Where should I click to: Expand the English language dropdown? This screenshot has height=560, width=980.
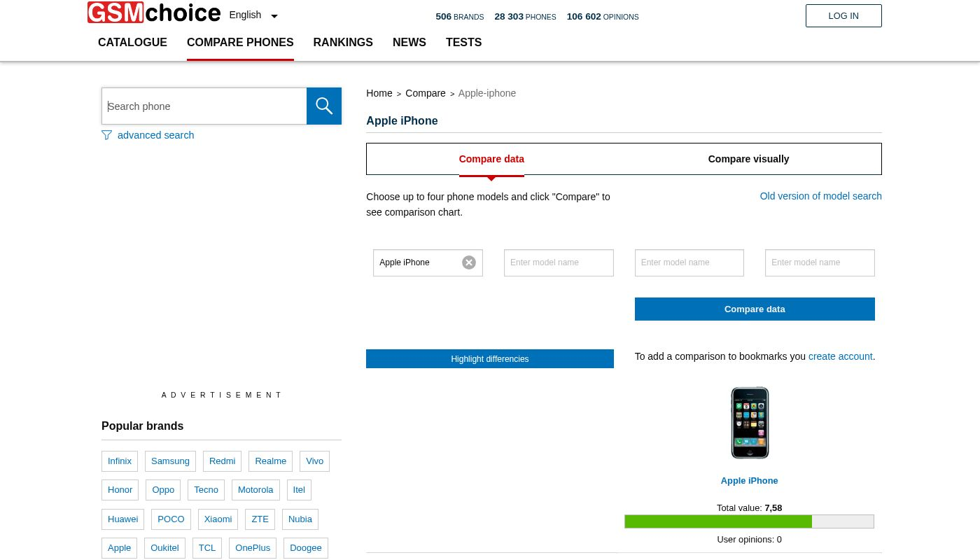click(x=253, y=15)
